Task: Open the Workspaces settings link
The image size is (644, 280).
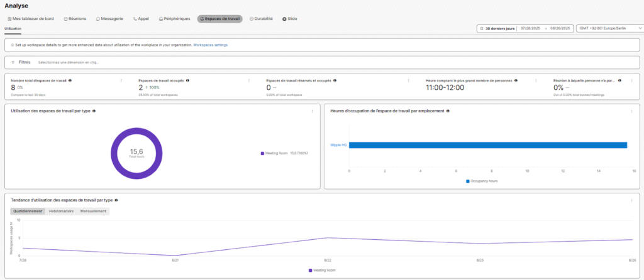Action: click(210, 45)
